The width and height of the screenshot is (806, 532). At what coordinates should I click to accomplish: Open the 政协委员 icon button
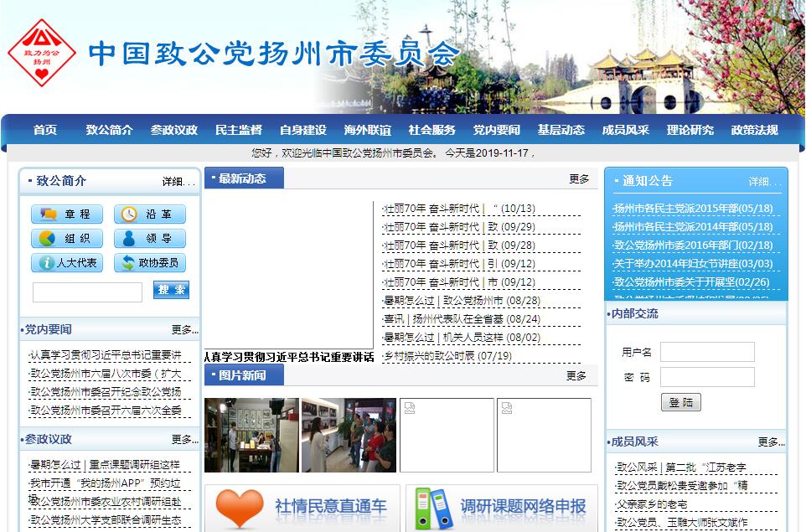point(149,263)
